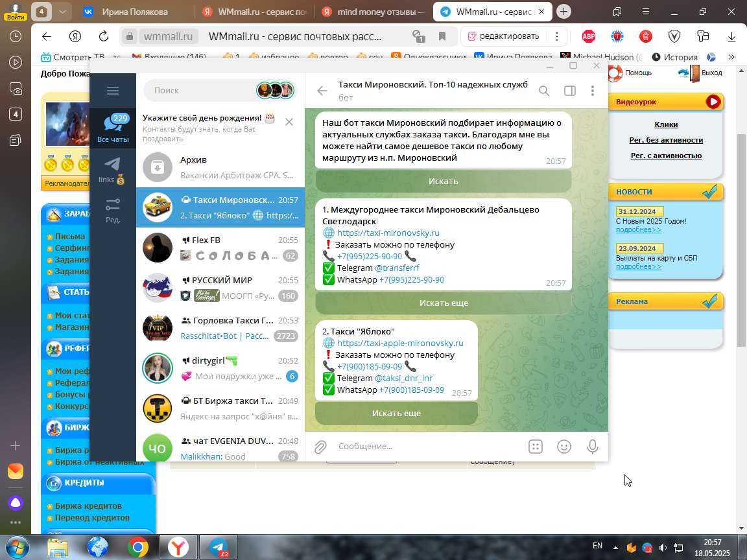This screenshot has height=560, width=747.
Task: Click the 'редактировать' button
Action: (504, 36)
